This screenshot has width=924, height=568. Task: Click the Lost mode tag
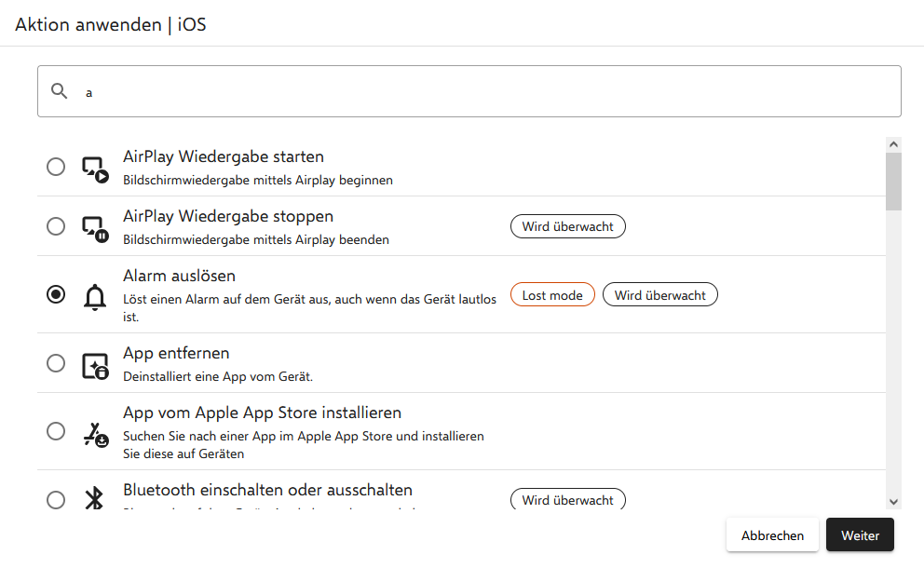(x=552, y=295)
